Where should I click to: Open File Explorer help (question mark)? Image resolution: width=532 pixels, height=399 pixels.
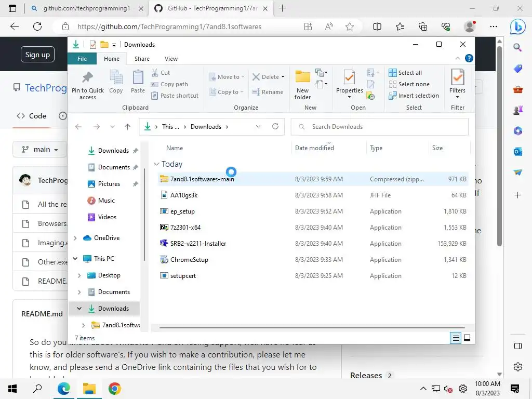tap(469, 58)
